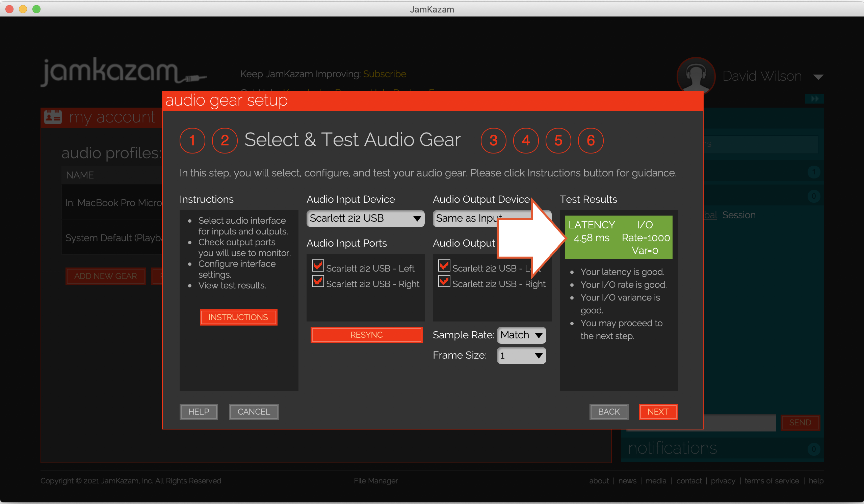This screenshot has width=864, height=504.
Task: Expand Sample Rate Match dropdown
Action: 521,335
